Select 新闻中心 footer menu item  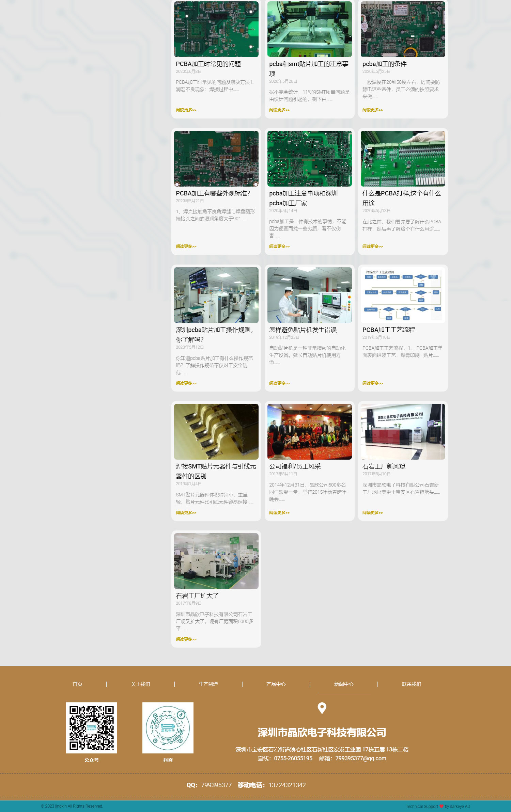click(x=344, y=684)
